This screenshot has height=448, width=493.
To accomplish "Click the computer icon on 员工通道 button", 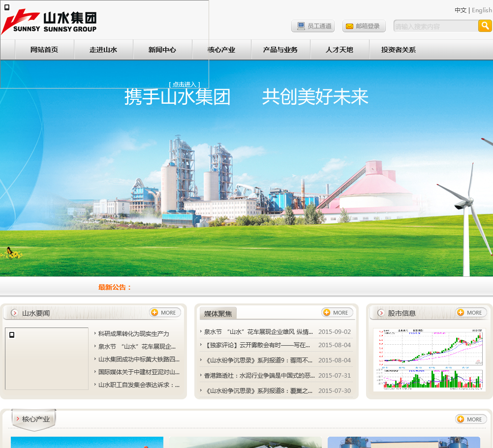I will pyautogui.click(x=301, y=26).
